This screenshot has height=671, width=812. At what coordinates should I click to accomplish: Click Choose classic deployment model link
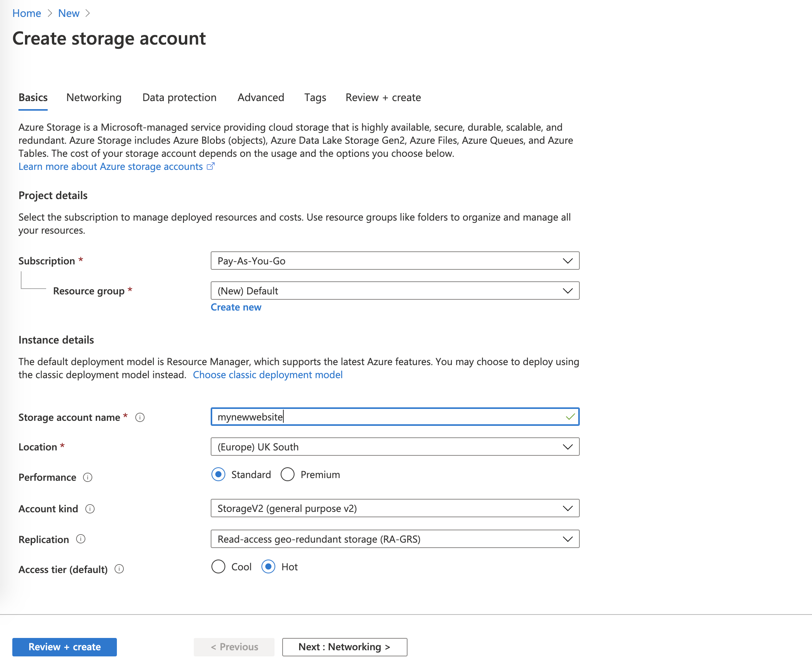coord(268,375)
